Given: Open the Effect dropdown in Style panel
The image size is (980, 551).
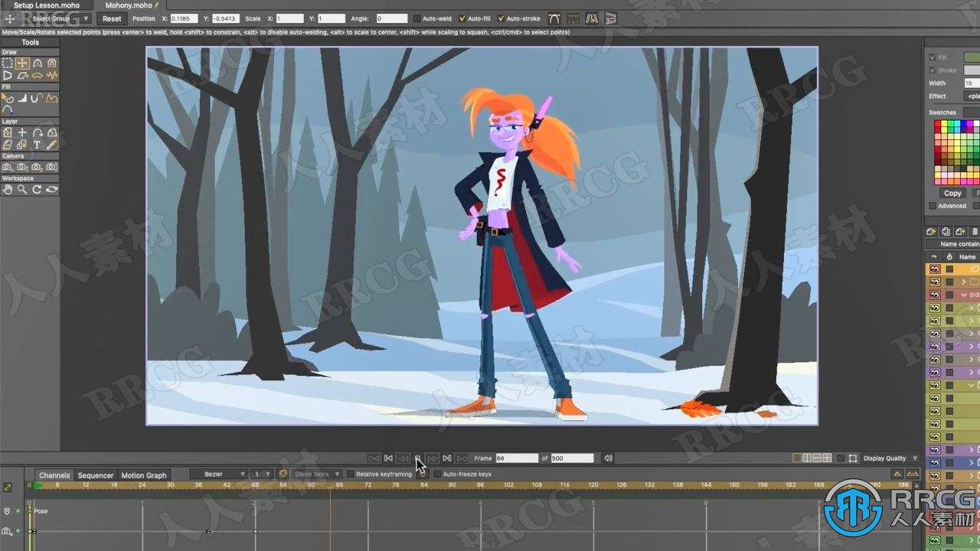Looking at the screenshot, I should tap(972, 96).
